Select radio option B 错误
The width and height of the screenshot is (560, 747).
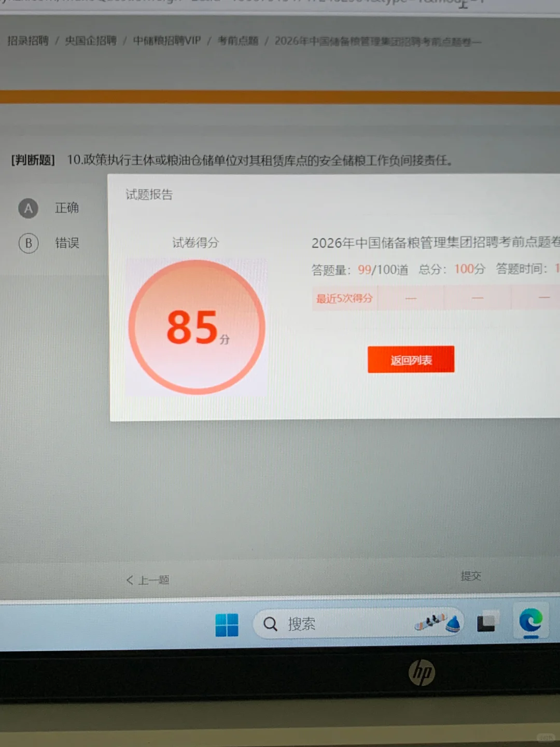pyautogui.click(x=29, y=243)
